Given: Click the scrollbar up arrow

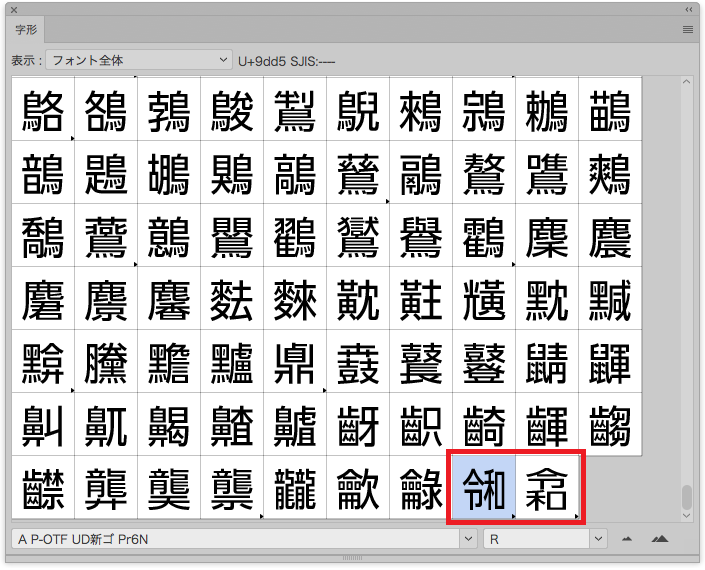Looking at the screenshot, I should tap(686, 82).
